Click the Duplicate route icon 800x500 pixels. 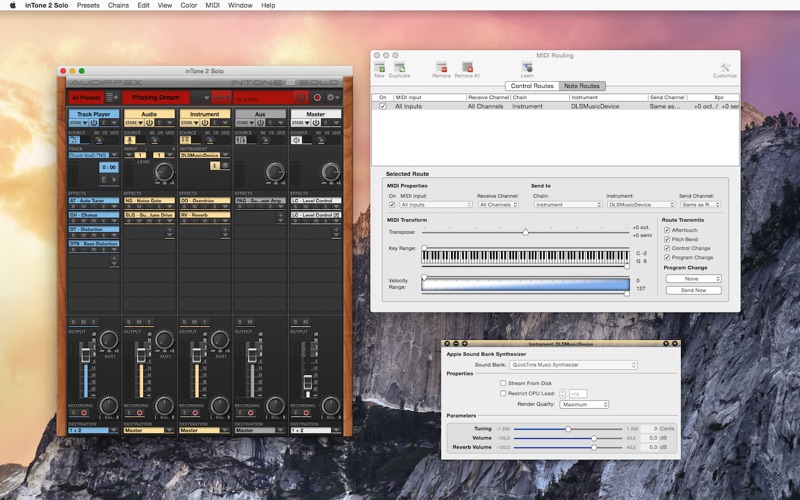pyautogui.click(x=399, y=68)
